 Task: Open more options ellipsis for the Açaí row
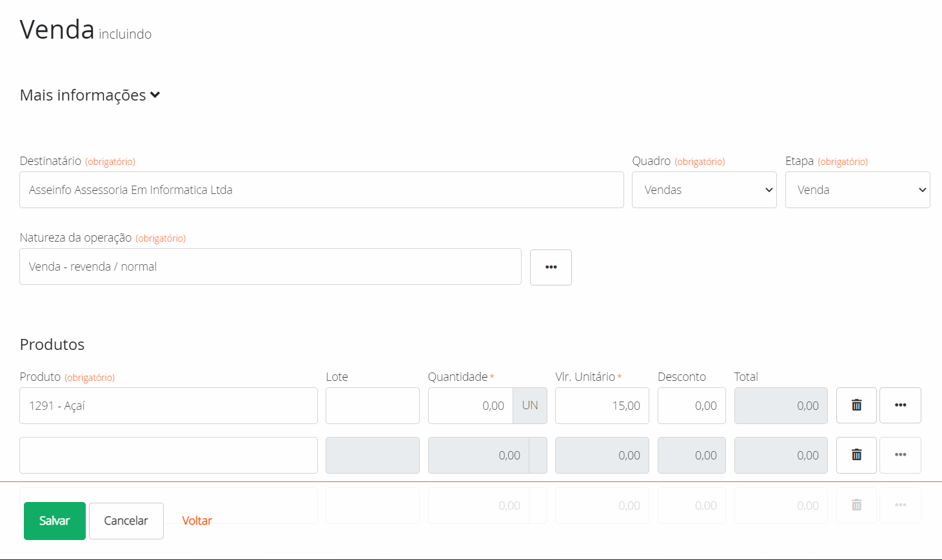(x=900, y=405)
